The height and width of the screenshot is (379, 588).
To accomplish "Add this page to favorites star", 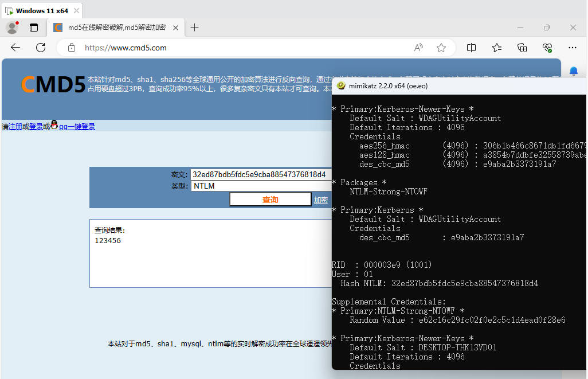I will (441, 48).
